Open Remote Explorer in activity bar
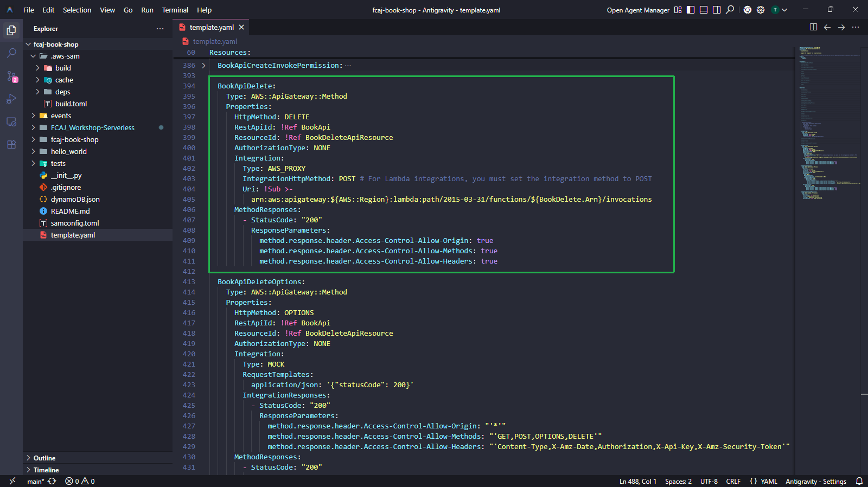The height and width of the screenshot is (487, 868). 11,121
